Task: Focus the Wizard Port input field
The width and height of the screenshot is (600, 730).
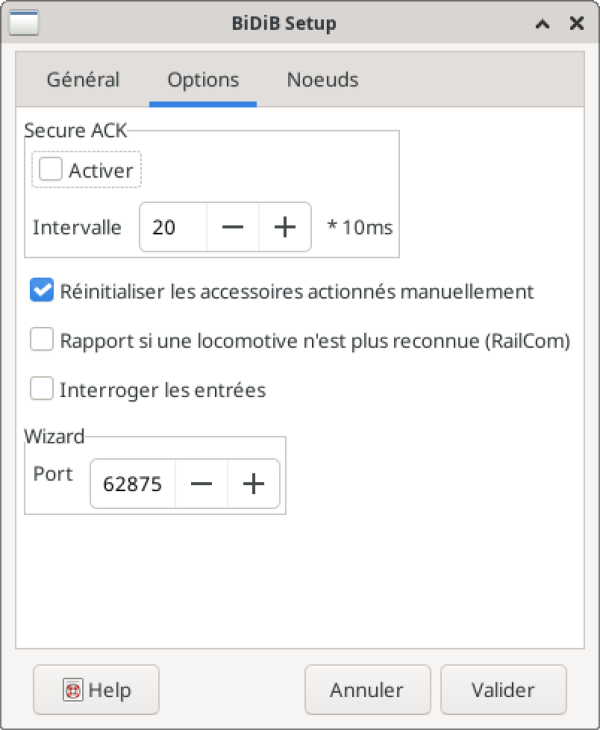Action: point(132,485)
